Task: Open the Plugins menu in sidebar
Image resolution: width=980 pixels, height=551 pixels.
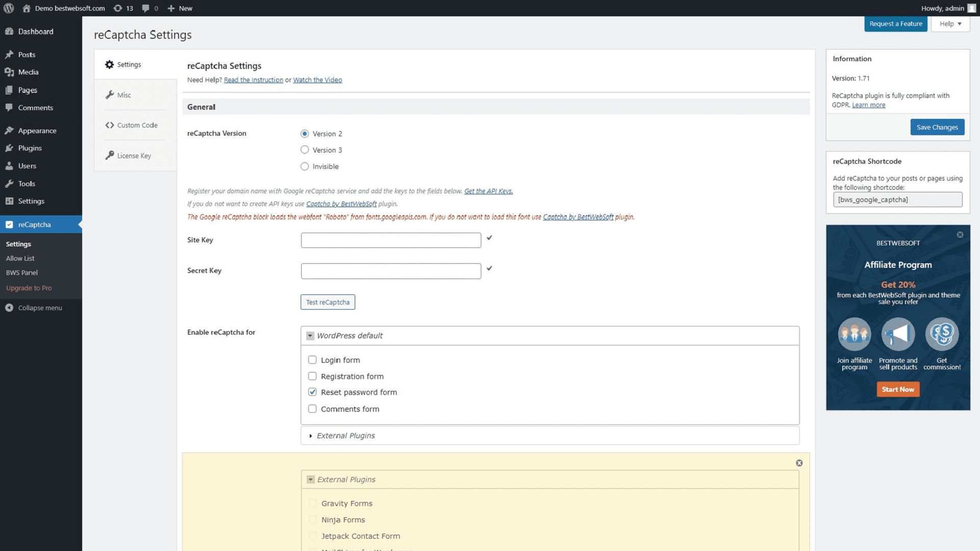Action: coord(30,148)
